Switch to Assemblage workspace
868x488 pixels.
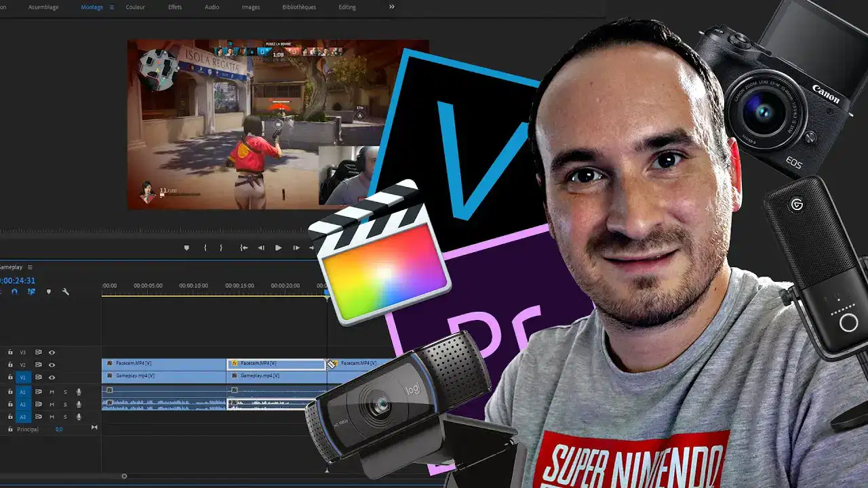43,7
